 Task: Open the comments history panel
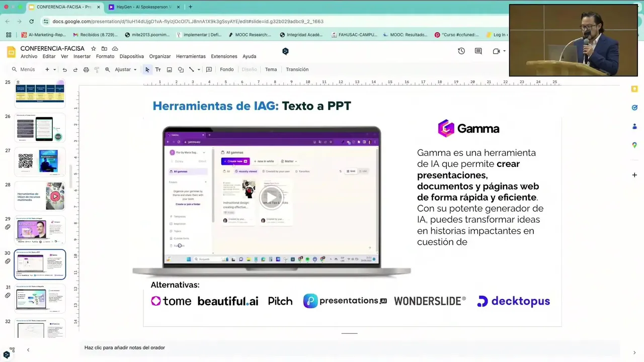478,51
